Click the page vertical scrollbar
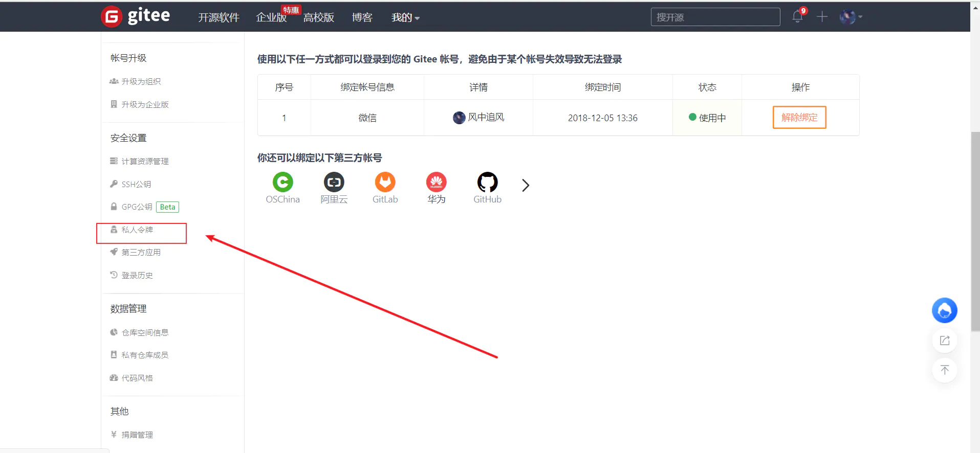The image size is (980, 453). 975,231
